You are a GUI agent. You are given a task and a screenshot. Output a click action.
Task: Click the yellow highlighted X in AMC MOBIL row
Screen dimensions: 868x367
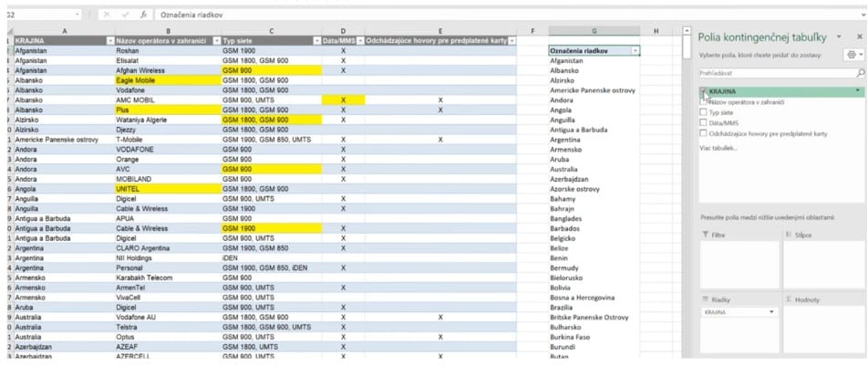pos(343,100)
